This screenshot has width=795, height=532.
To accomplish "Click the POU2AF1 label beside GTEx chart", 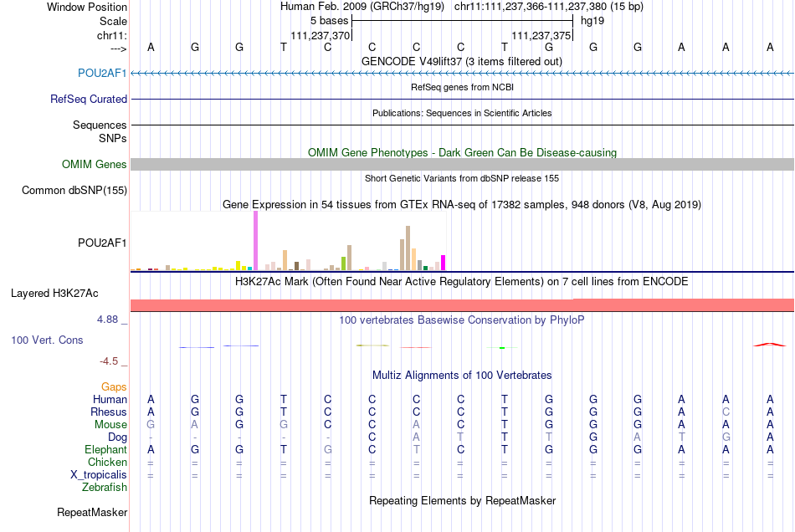I will click(x=102, y=243).
